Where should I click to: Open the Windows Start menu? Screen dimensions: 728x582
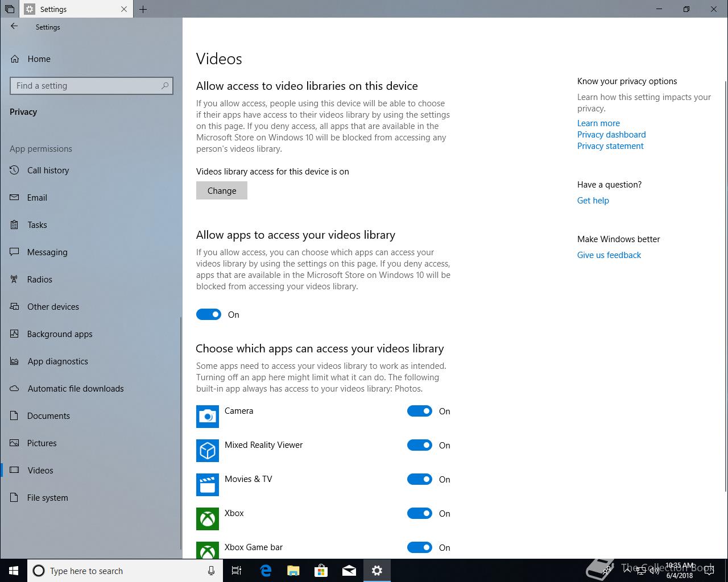(x=14, y=571)
